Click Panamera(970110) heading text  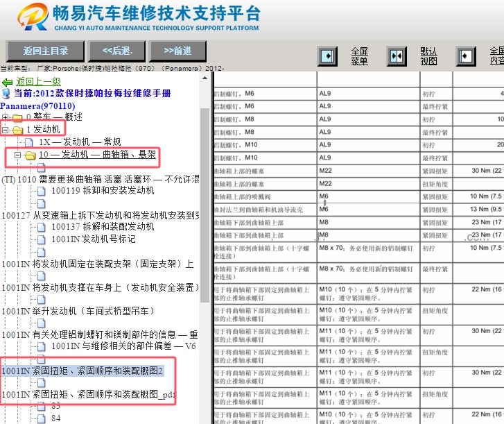(37, 106)
